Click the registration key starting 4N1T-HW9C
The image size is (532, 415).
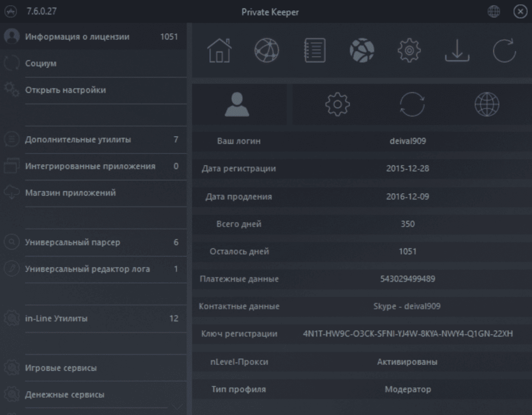tap(408, 334)
